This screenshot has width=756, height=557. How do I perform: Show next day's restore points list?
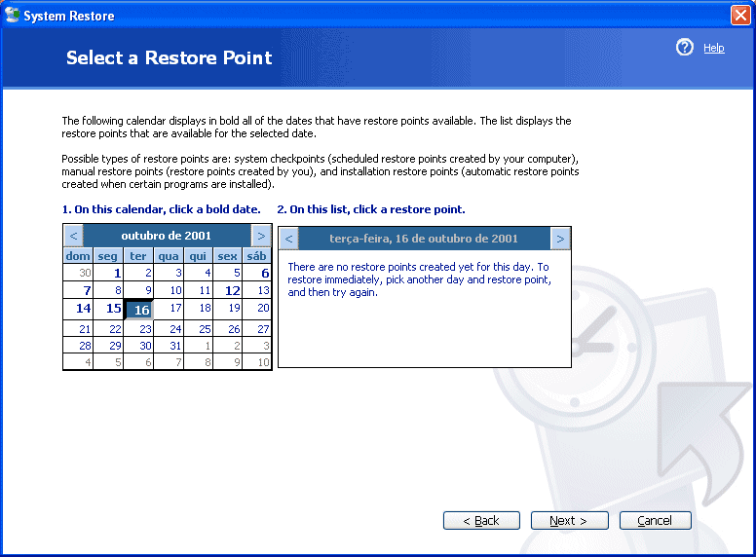560,239
